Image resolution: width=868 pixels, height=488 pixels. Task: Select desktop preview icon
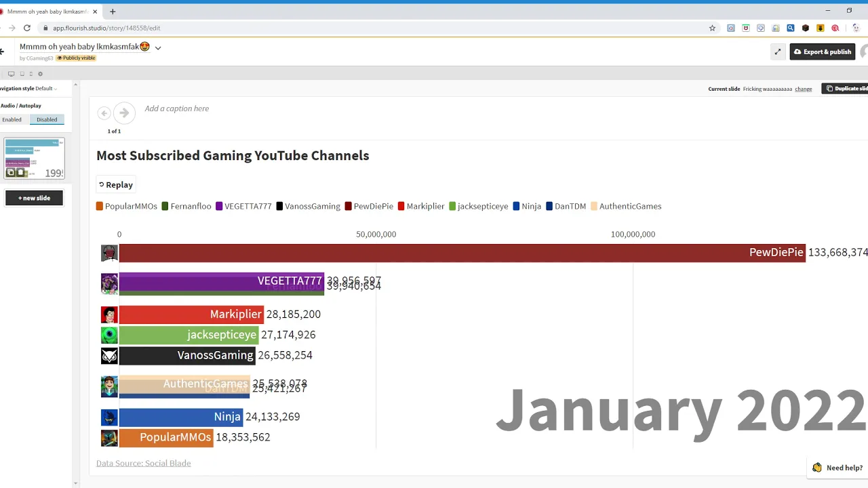[x=11, y=74]
